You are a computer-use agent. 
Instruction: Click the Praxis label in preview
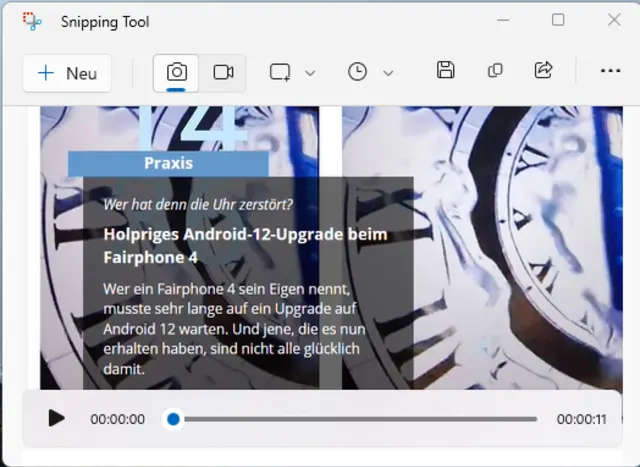[169, 163]
